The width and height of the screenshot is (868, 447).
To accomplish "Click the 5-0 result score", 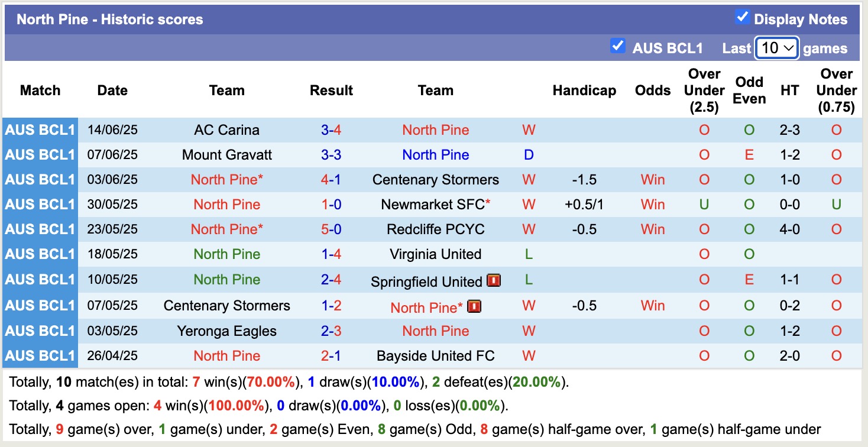I will click(331, 229).
